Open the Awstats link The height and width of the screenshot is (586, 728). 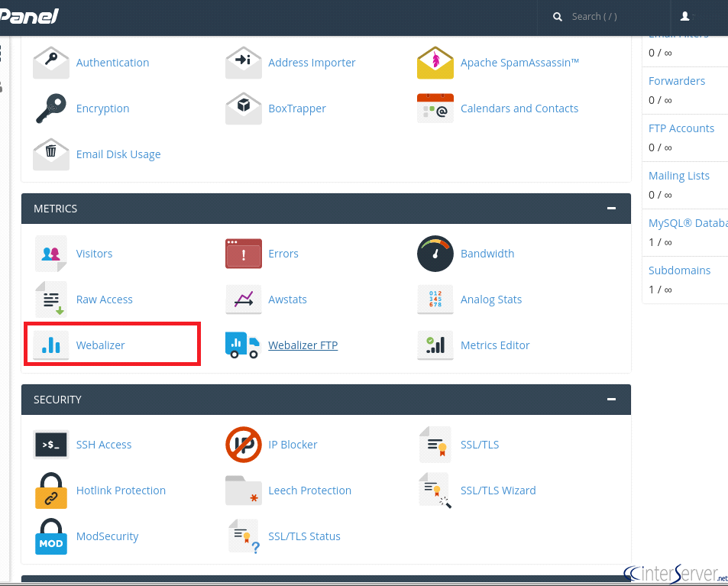click(x=287, y=299)
